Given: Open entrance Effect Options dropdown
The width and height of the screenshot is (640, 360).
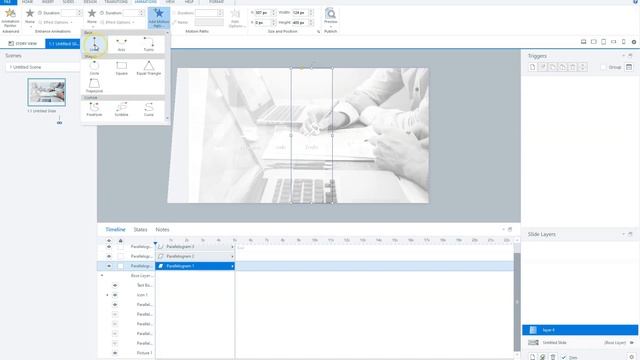Looking at the screenshot, I should coord(56,22).
